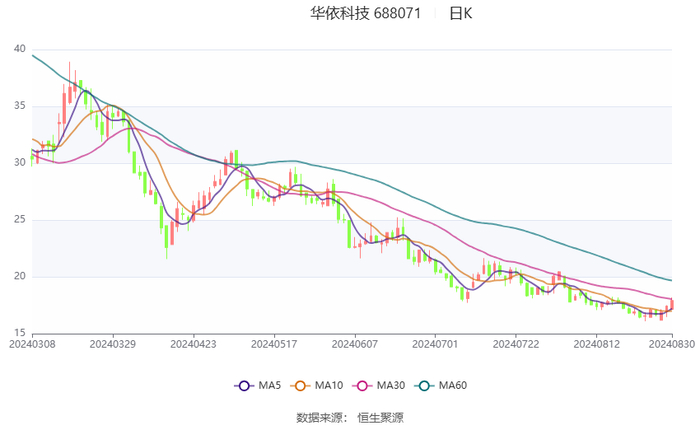This screenshot has width=700, height=426.
Task: Click the 20240329 x-axis date label
Action: [113, 344]
